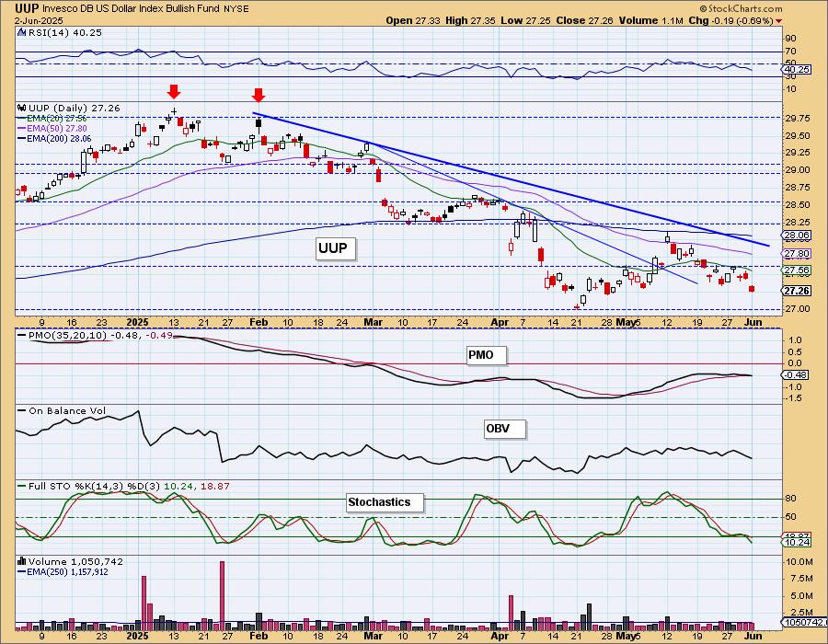Click the boxed PMO label
This screenshot has height=644, width=828.
[x=487, y=355]
